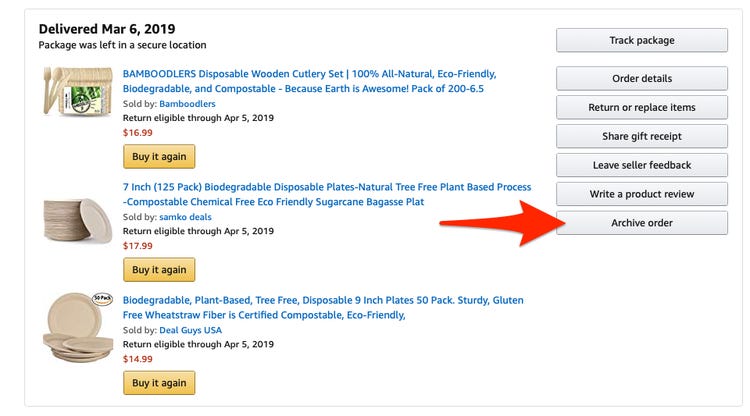This screenshot has width=750, height=416.
Task: Open Order details
Action: click(641, 79)
